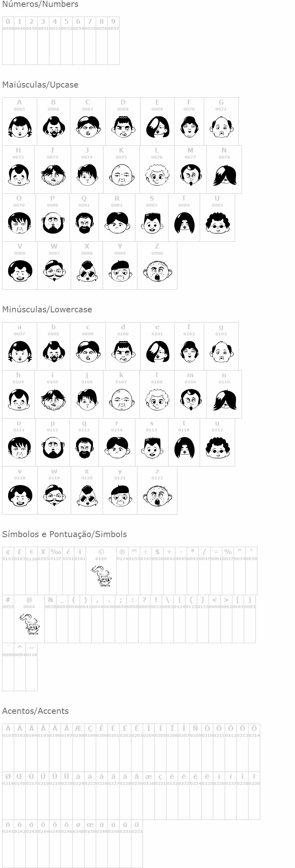Select the lowercase k bald face glyph
The width and height of the screenshot is (295, 868).
point(121,399)
